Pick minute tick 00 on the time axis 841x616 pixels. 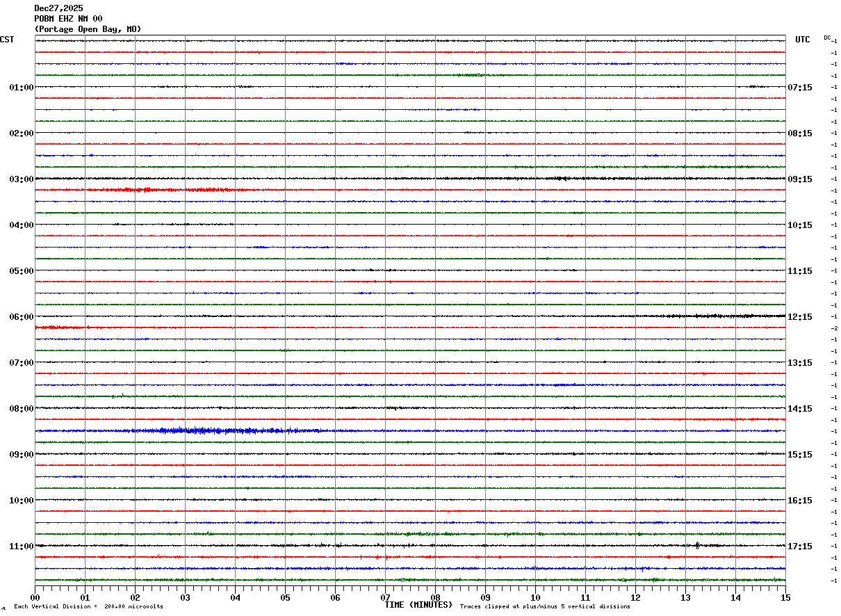[x=35, y=597]
